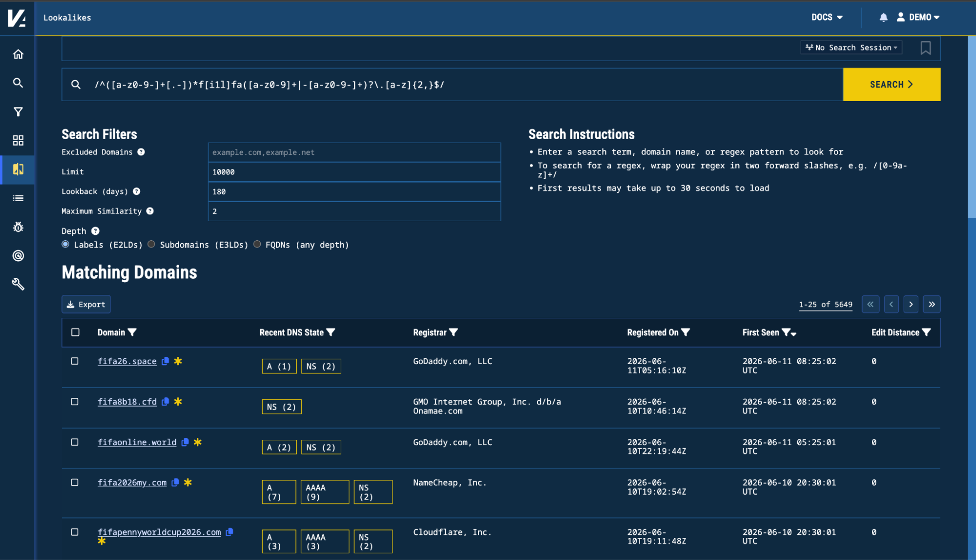Click the SEARCH button
The image size is (976, 560).
892,84
